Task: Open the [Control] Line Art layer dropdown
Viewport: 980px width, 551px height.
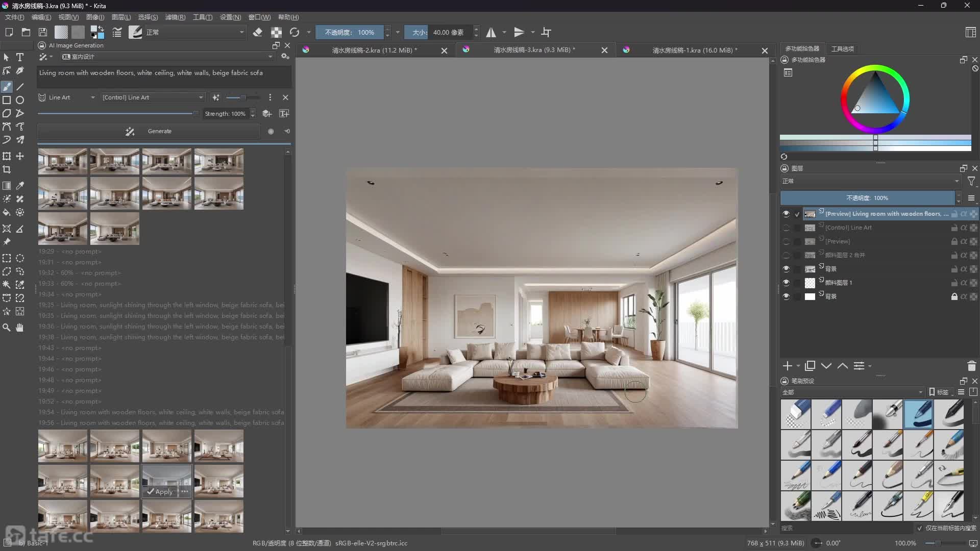Action: 153,97
